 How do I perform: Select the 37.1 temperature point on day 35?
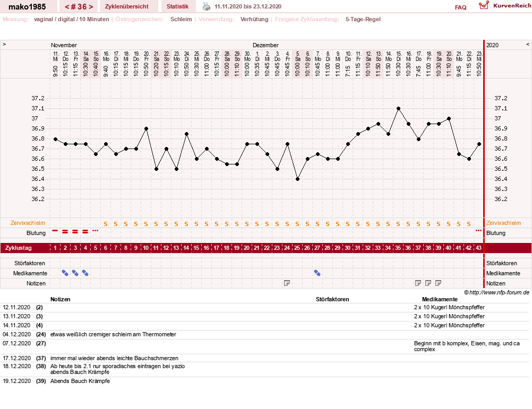(x=398, y=108)
